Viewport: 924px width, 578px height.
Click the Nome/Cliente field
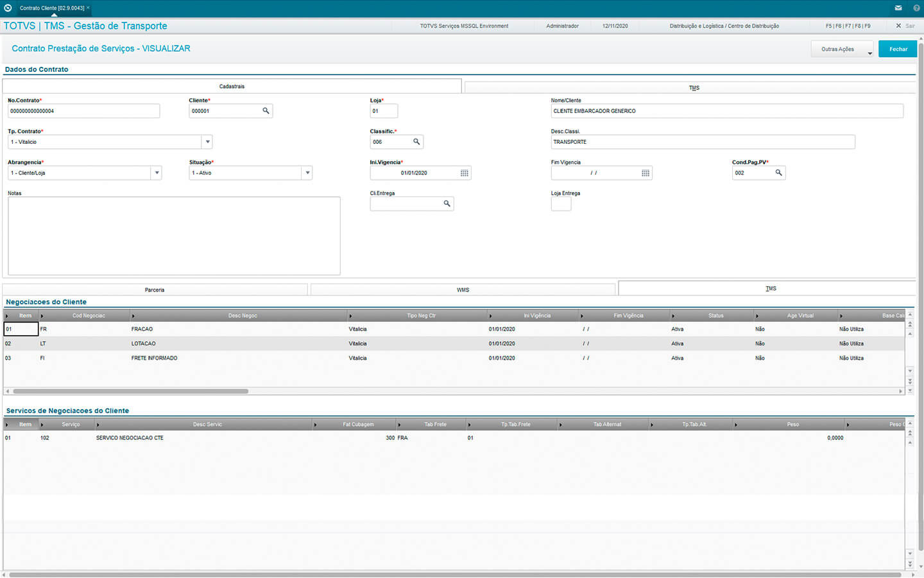pyautogui.click(x=727, y=111)
